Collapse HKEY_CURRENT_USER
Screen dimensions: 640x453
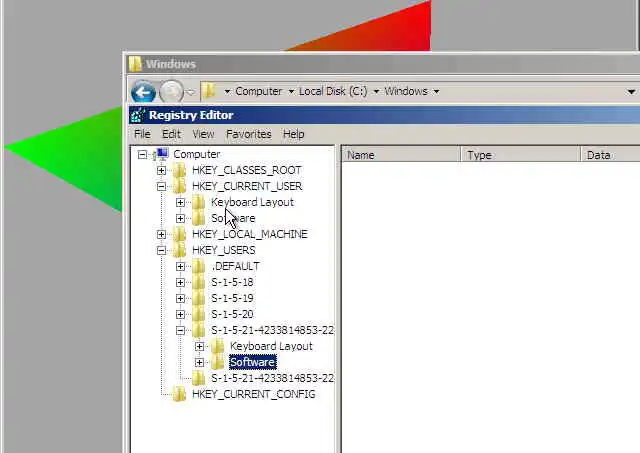click(x=161, y=187)
